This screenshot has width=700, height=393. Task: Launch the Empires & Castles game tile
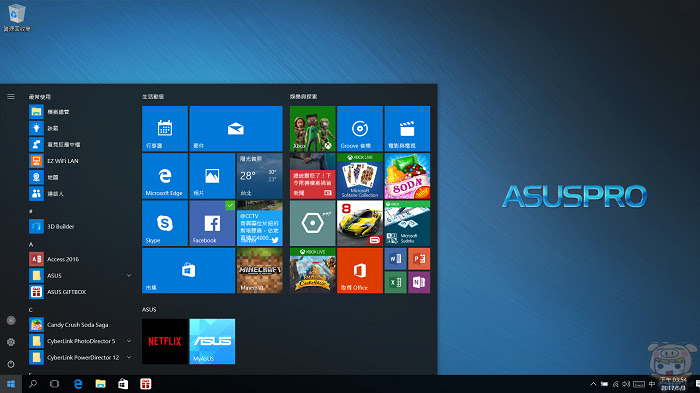click(x=312, y=271)
